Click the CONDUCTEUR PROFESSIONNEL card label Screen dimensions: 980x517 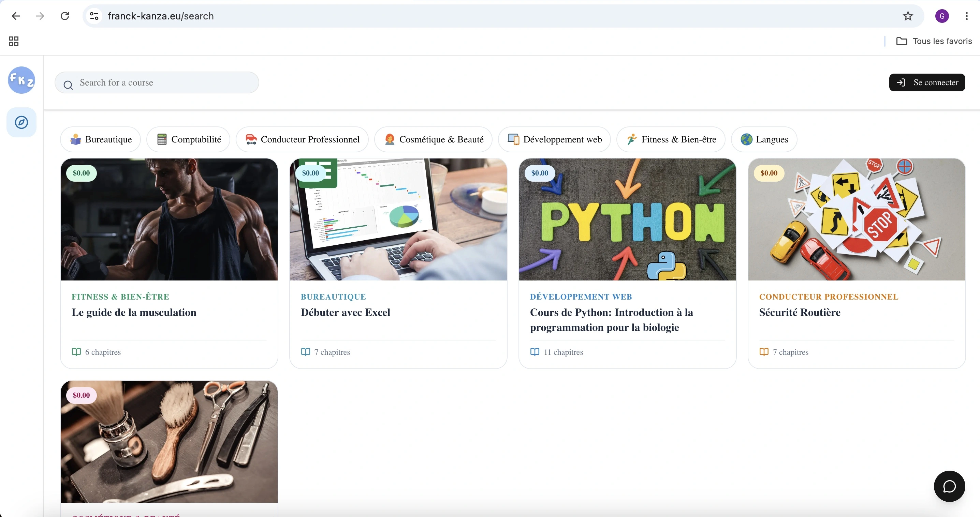pyautogui.click(x=829, y=297)
